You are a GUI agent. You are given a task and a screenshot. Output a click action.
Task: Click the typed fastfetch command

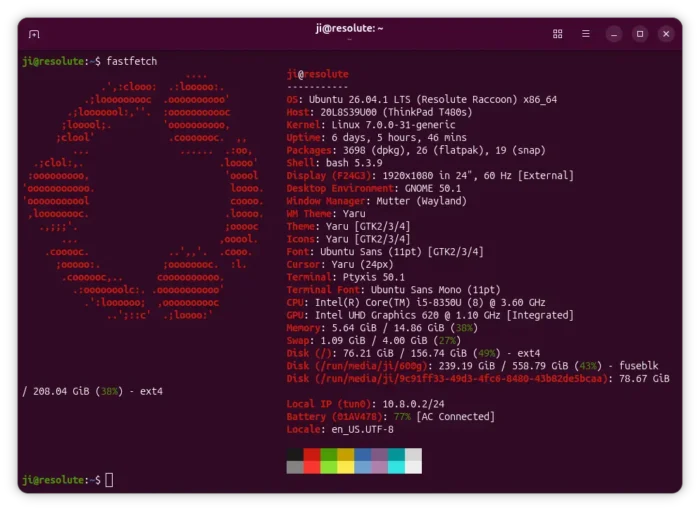[x=132, y=61]
